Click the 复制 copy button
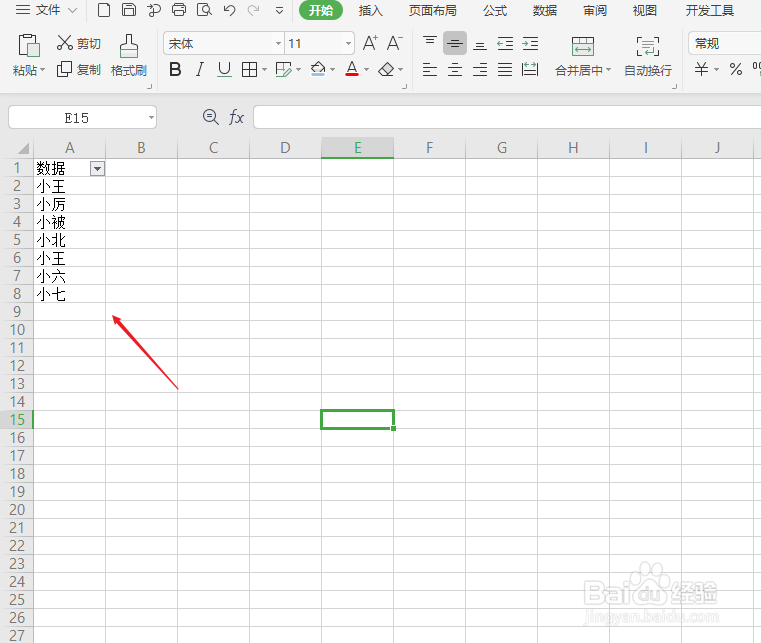This screenshot has width=761, height=643. click(x=78, y=69)
